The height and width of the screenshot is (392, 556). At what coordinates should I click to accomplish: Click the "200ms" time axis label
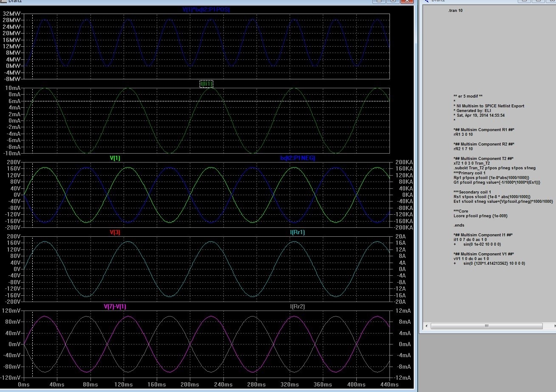pos(190,384)
